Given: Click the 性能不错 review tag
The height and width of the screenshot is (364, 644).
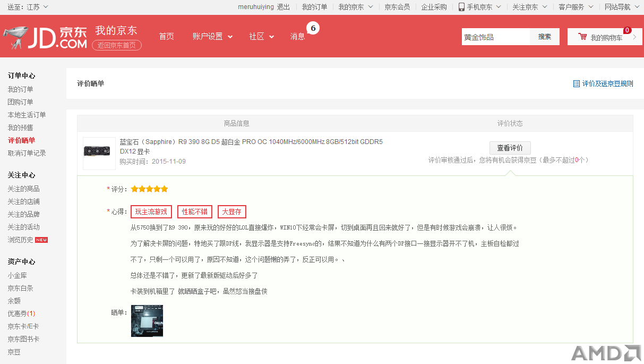Looking at the screenshot, I should click(x=195, y=211).
